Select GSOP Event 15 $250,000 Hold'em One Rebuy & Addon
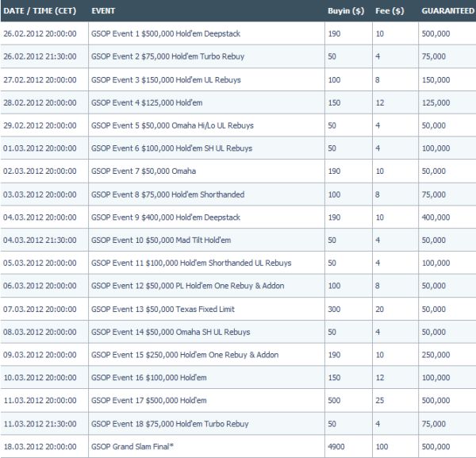476x458 pixels. point(185,355)
